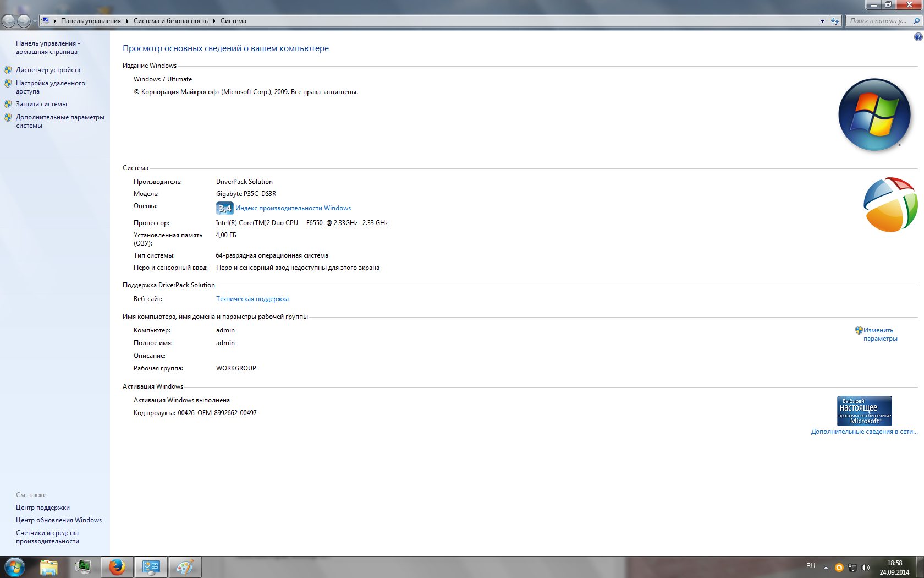Click the 3,4 performance rating badge
Screen dimensions: 924x578
224,208
